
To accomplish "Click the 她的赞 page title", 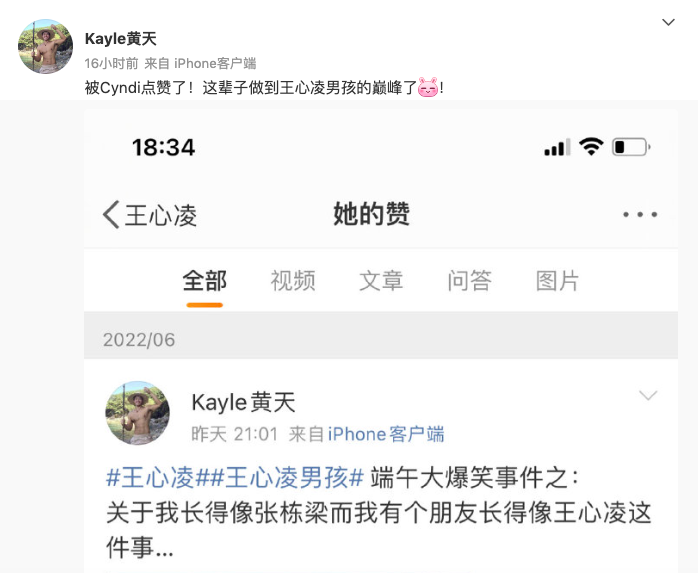I will coord(372,214).
